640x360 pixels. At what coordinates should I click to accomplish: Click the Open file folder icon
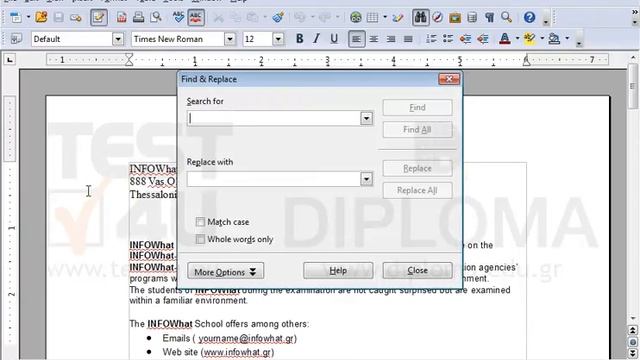(x=41, y=18)
